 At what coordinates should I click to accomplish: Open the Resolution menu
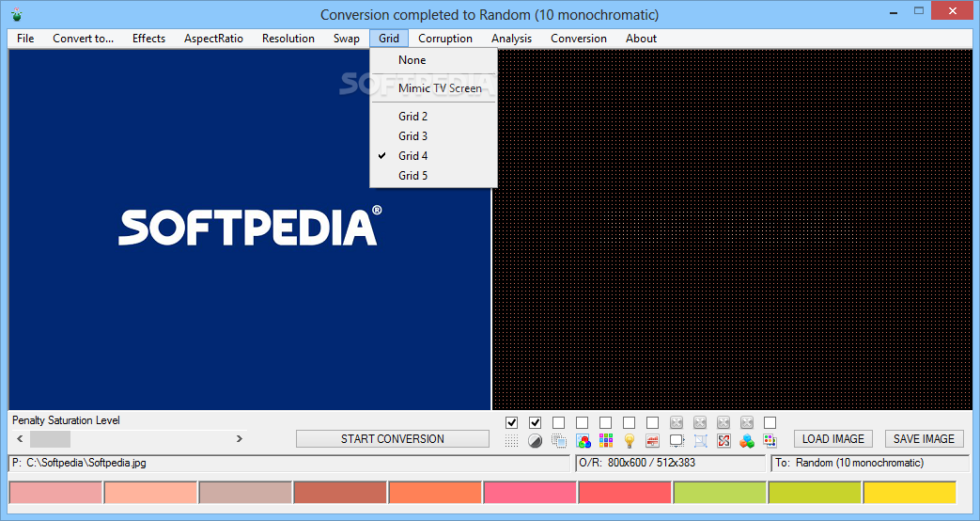tap(288, 39)
